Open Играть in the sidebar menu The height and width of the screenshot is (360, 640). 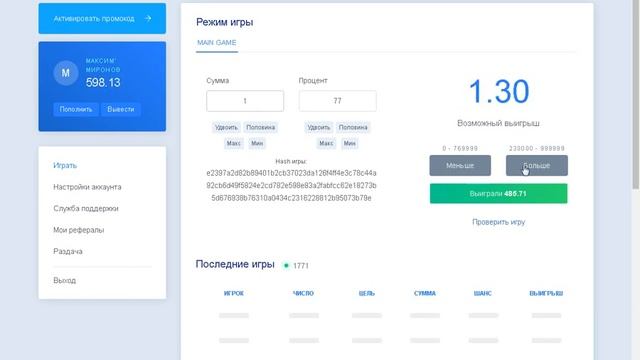coord(65,165)
